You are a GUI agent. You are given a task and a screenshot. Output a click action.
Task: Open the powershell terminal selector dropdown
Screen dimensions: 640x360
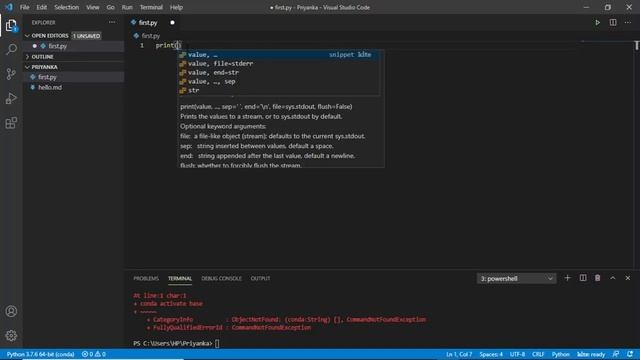[x=516, y=278]
